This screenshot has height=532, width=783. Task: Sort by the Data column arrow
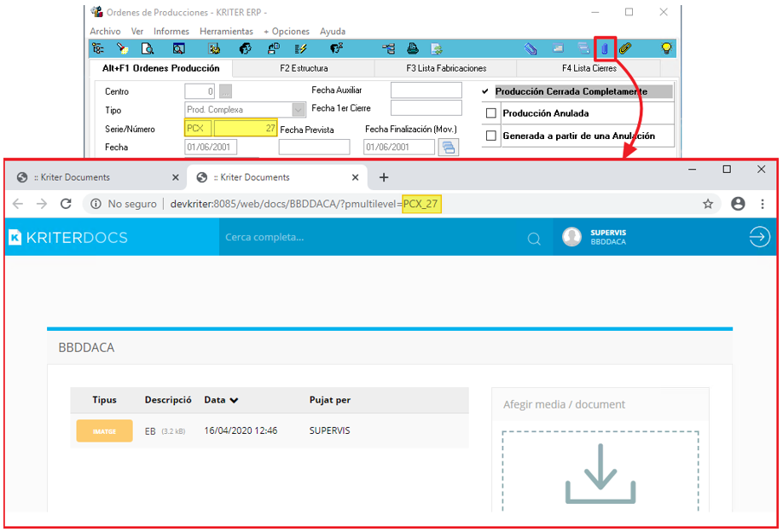pyautogui.click(x=235, y=400)
